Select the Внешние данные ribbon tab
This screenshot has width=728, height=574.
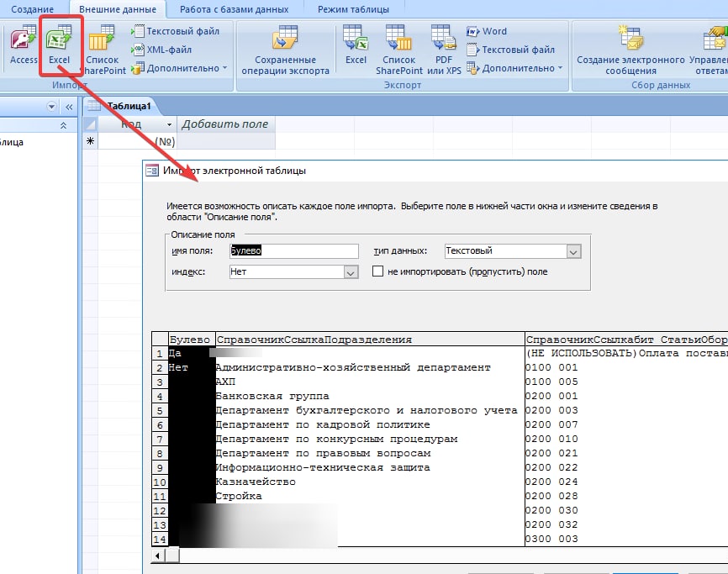[x=118, y=9]
